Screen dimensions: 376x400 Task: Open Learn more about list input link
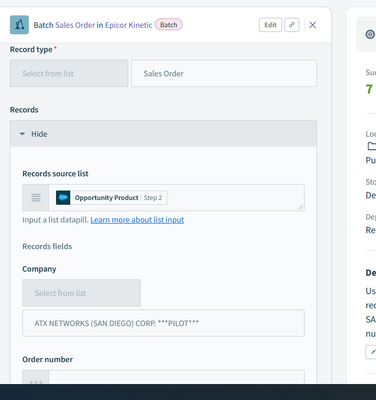coord(137,220)
